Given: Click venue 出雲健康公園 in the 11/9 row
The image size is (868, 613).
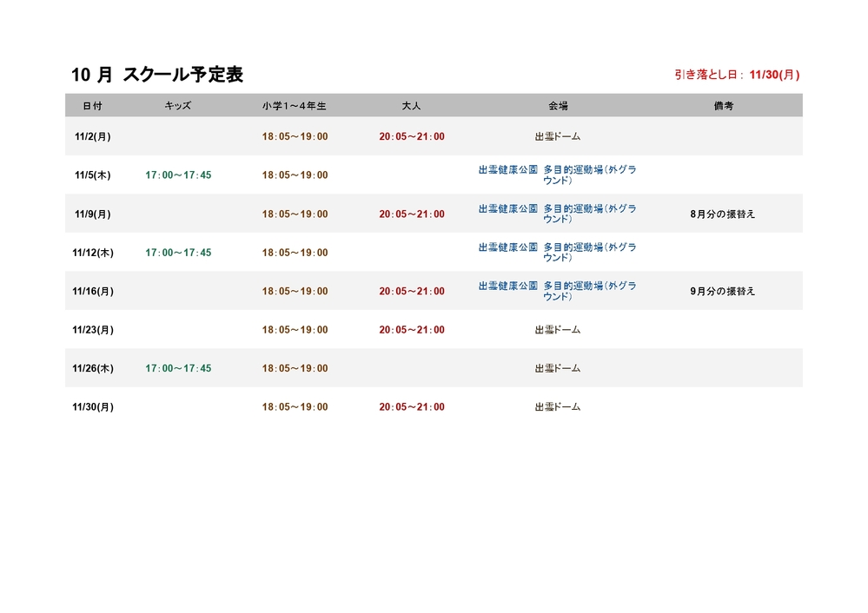Looking at the screenshot, I should [x=558, y=214].
